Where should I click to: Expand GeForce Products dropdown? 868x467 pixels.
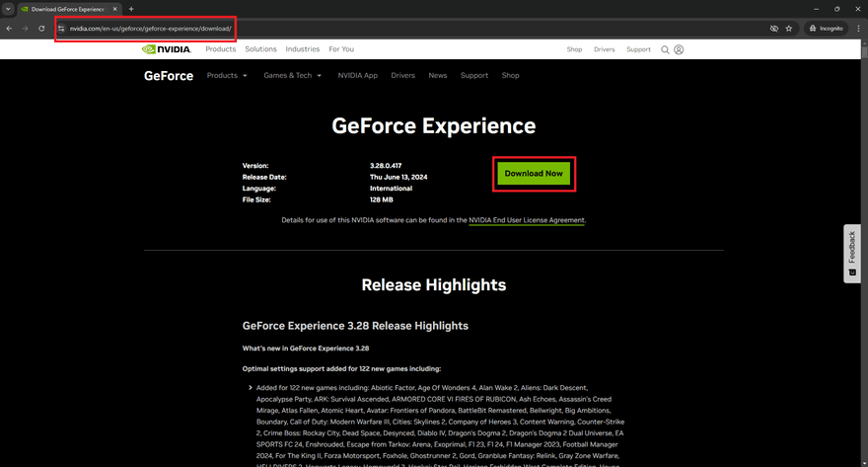coord(227,75)
